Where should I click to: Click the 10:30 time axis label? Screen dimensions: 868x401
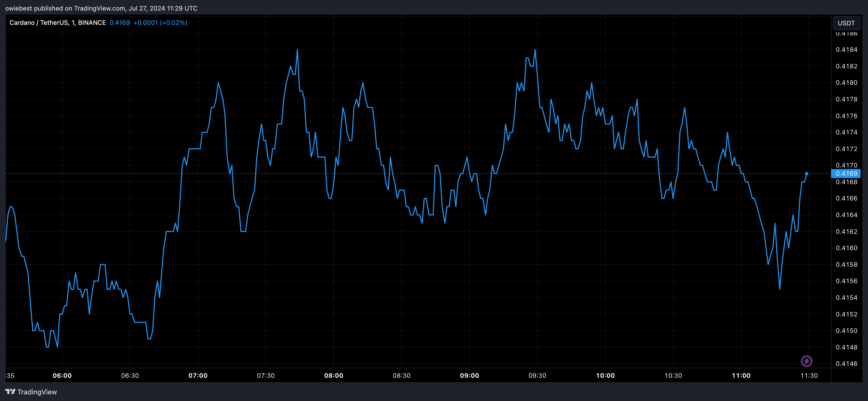[x=673, y=375]
